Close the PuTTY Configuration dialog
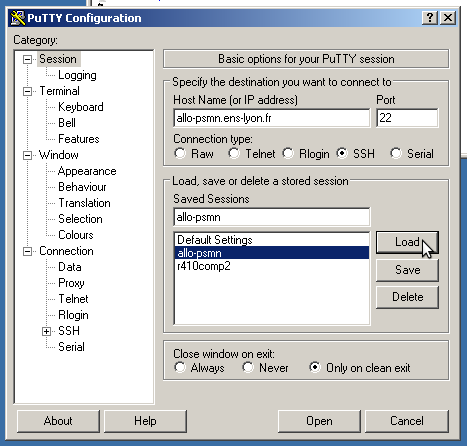The height and width of the screenshot is (446, 467). (448, 17)
